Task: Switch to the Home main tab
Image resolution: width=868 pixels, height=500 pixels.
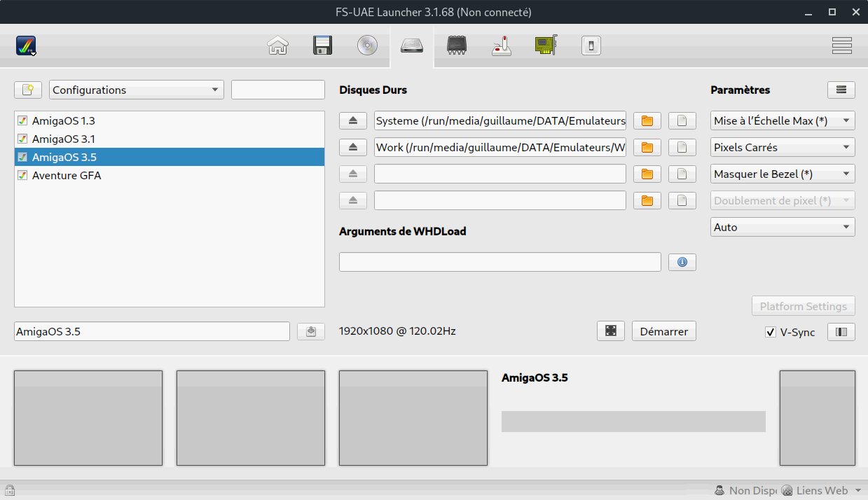Action: click(278, 46)
